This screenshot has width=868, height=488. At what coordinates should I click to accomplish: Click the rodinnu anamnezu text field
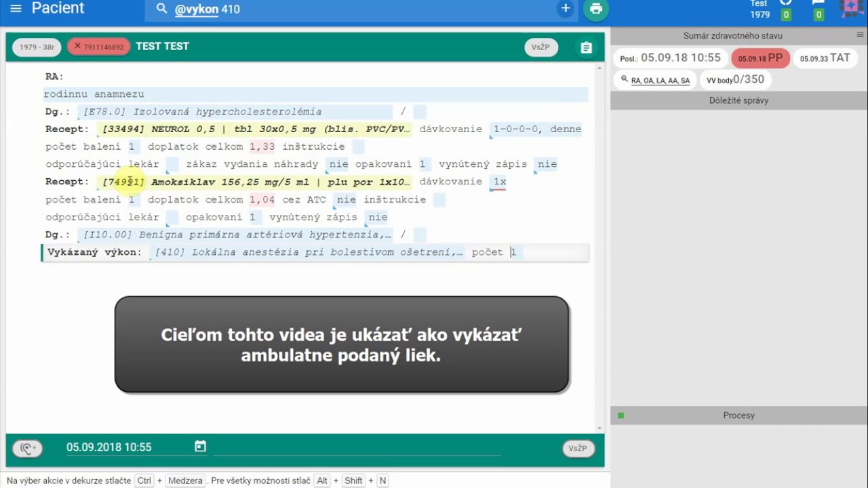click(x=316, y=94)
